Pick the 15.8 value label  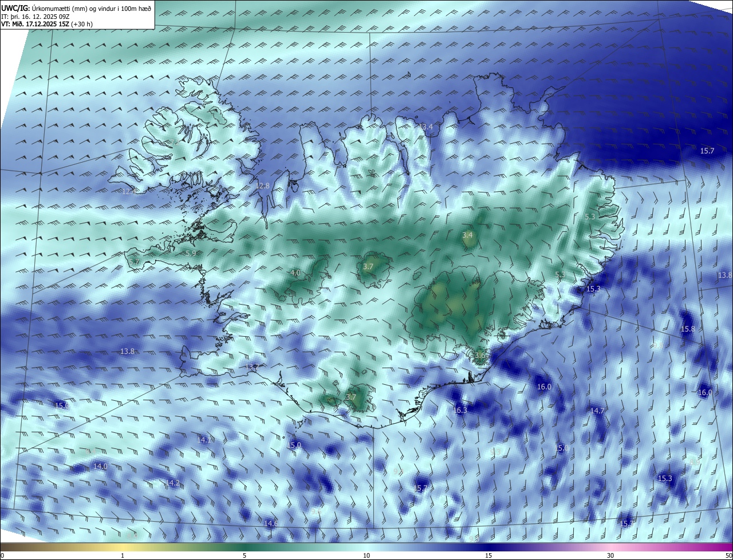point(687,329)
